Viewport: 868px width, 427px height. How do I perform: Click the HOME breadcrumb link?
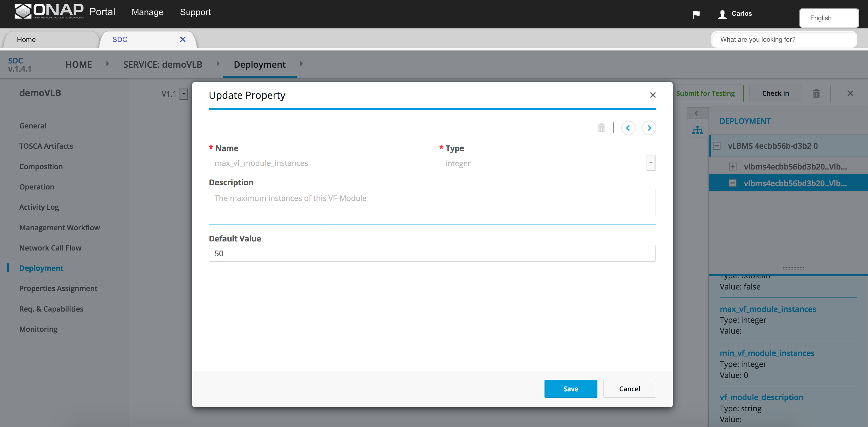point(79,64)
